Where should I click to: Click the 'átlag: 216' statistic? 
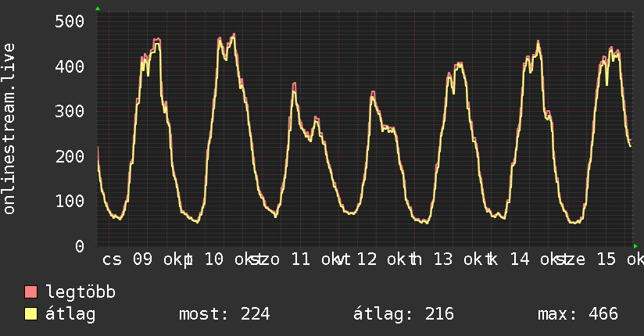[403, 314]
